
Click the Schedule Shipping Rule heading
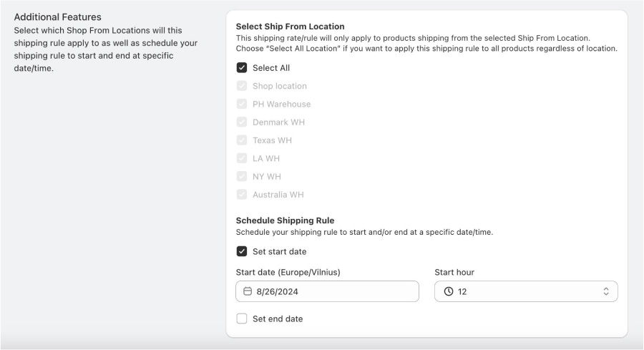pos(285,220)
